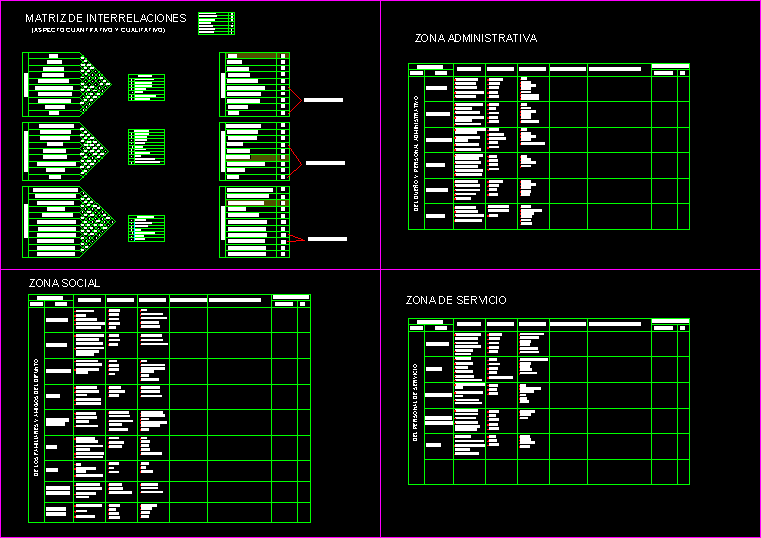Select the brown highlighted row in top ranking table
The width and height of the screenshot is (761, 538).
(x=255, y=56)
